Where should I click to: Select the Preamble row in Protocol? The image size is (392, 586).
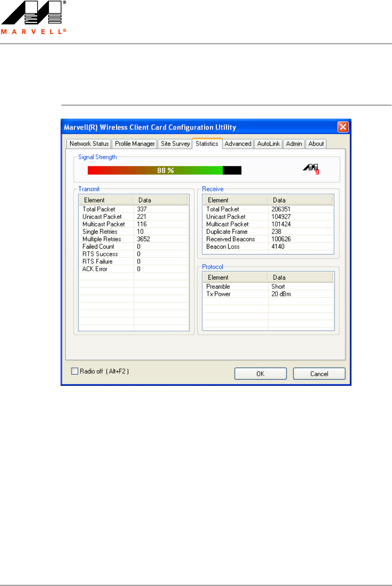coord(268,287)
